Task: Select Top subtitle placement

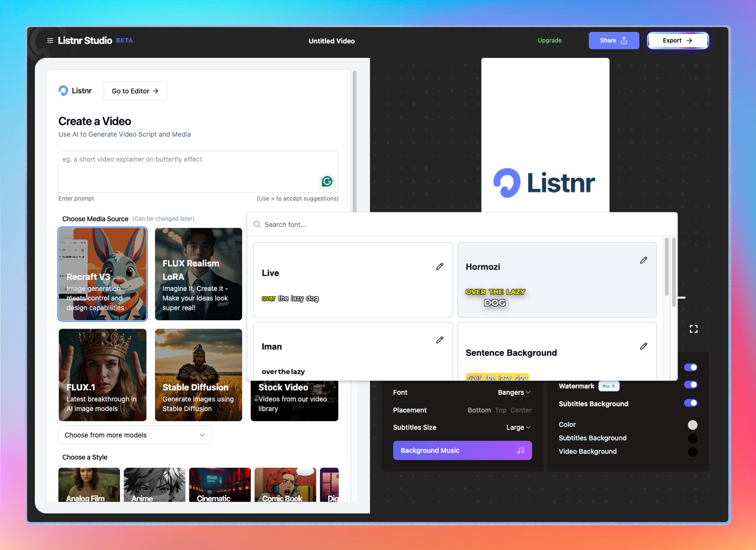Action: (x=500, y=410)
